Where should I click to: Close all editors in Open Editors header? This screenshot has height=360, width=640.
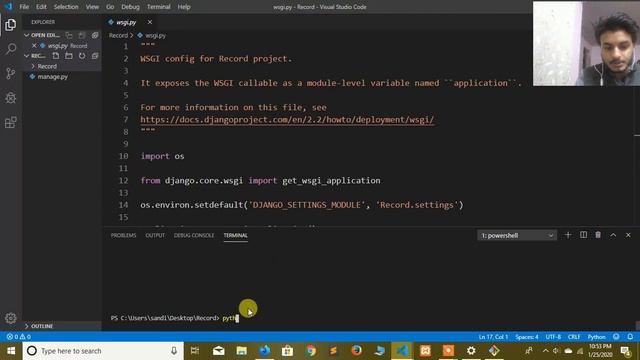click(x=95, y=35)
